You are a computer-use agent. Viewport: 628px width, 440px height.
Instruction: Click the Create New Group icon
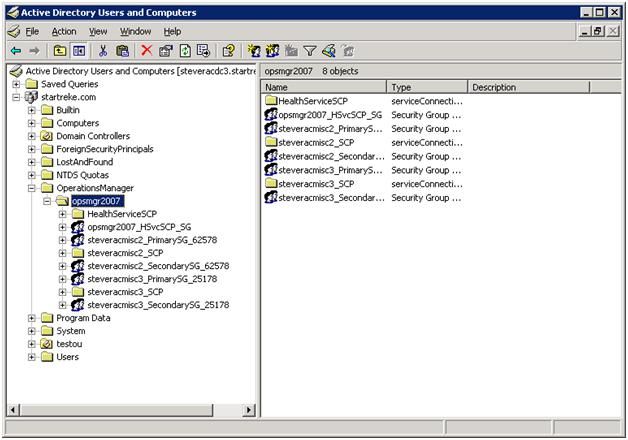[272, 51]
